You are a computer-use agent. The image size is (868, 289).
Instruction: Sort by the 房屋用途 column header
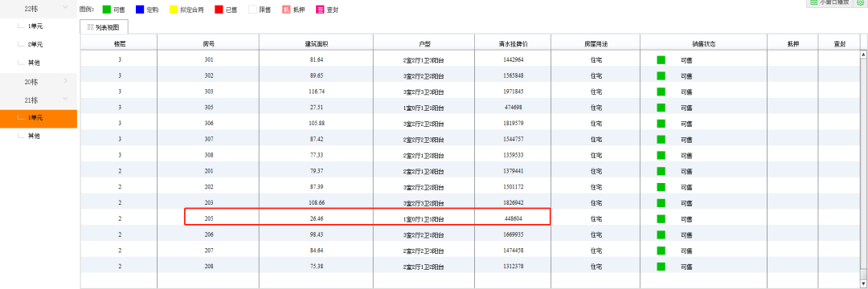[x=596, y=43]
